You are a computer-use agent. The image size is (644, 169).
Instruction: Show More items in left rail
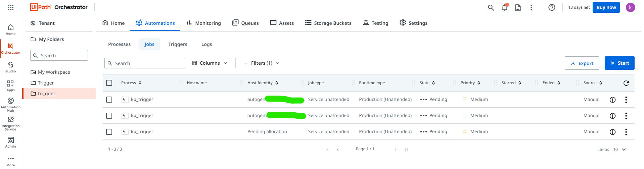[x=11, y=161]
